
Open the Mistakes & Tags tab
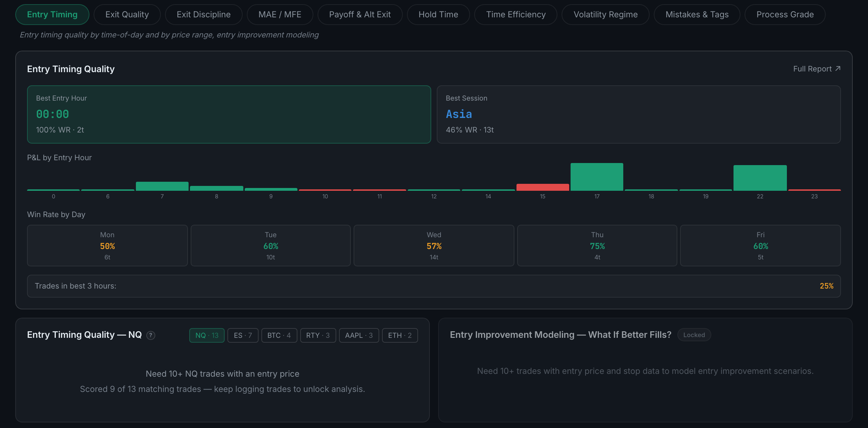tap(697, 15)
